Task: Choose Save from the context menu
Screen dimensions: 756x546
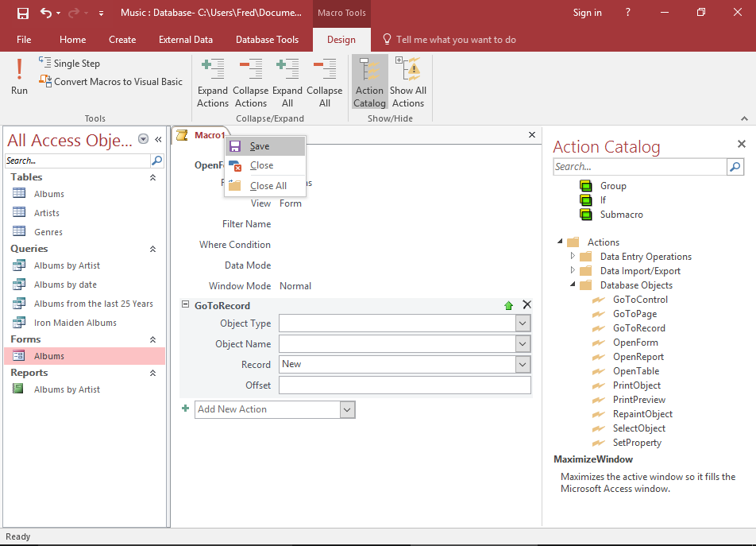Action: 265,146
